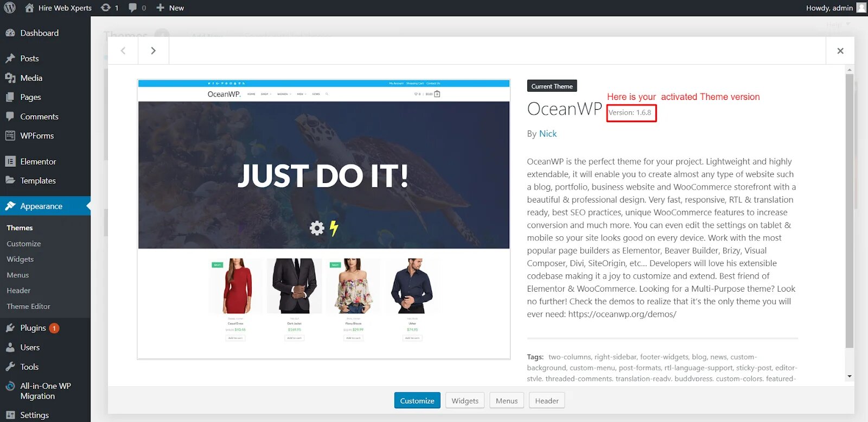Click the Templates folder icon
Viewport: 868px width, 422px height.
click(10, 180)
